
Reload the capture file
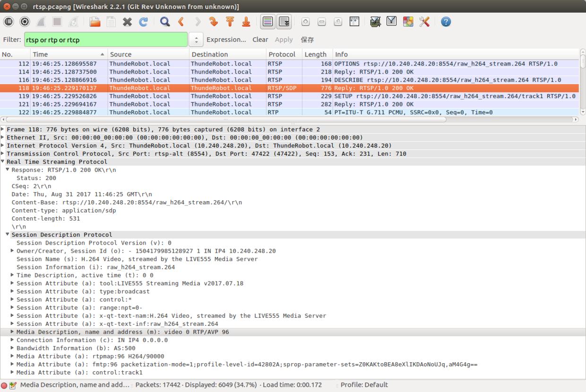(x=143, y=22)
